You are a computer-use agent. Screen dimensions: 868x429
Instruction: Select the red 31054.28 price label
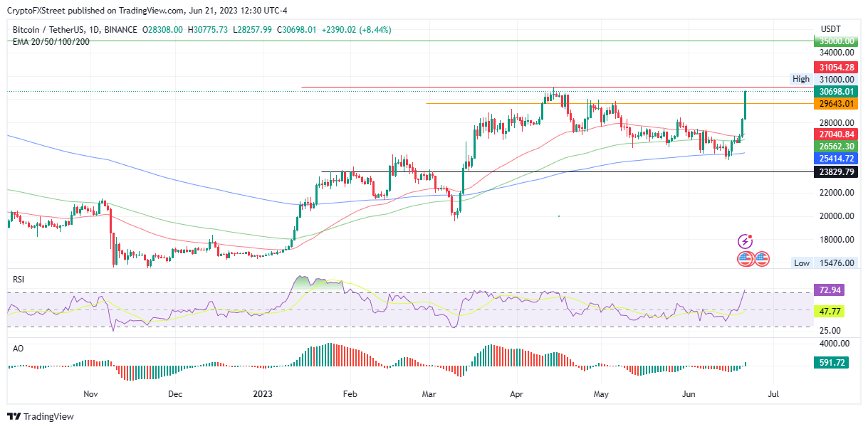[835, 66]
